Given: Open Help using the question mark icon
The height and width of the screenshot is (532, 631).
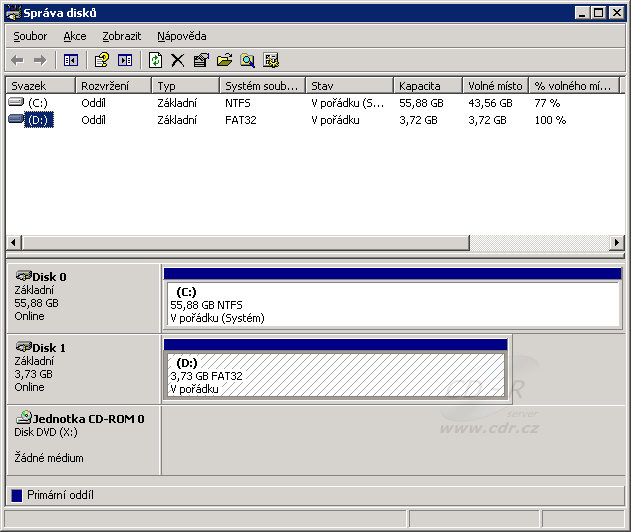Looking at the screenshot, I should [101, 60].
